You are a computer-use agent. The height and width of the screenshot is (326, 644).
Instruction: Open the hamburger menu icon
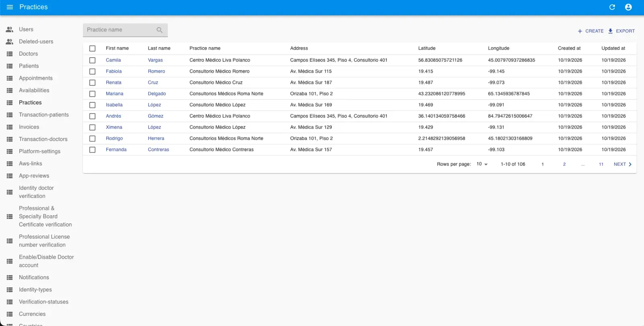coord(10,7)
